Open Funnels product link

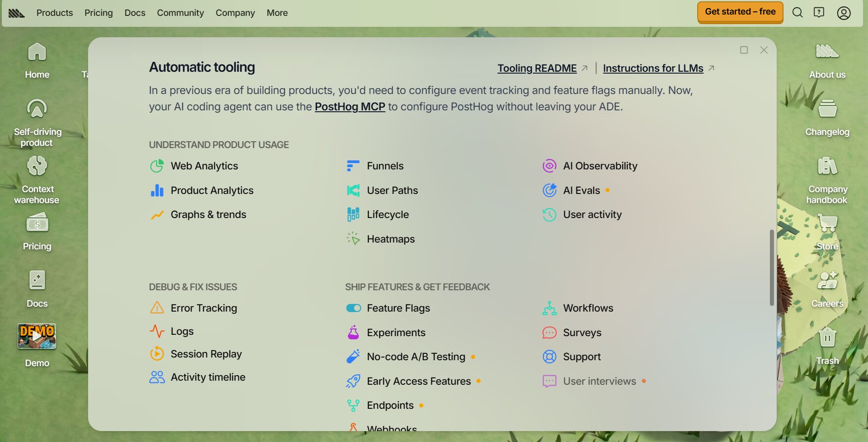tap(375, 166)
